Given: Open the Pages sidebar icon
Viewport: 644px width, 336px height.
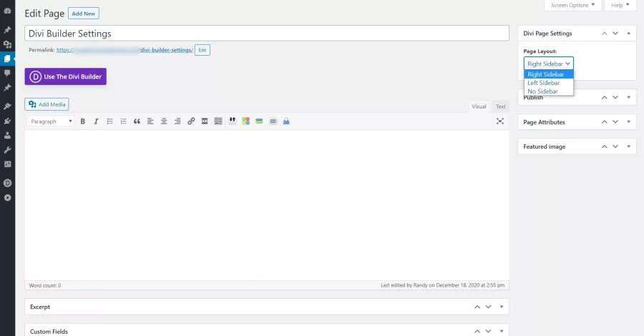Looking at the screenshot, I should pyautogui.click(x=7, y=59).
